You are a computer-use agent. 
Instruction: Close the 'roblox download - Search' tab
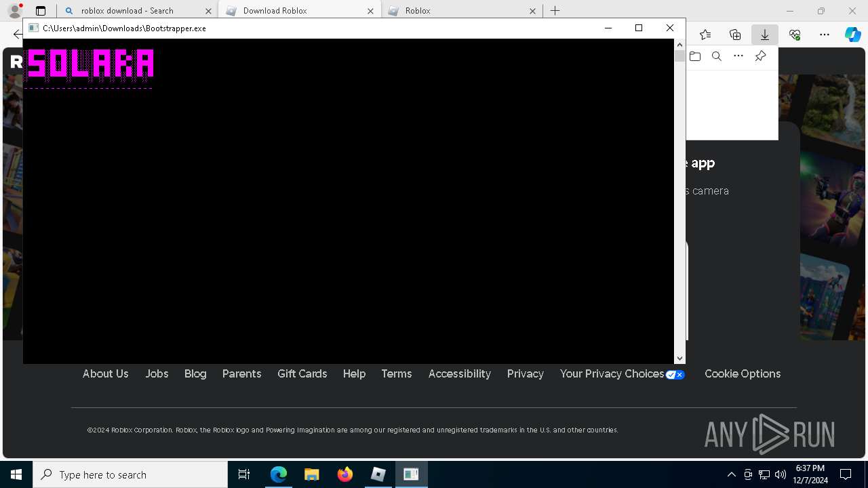click(x=208, y=11)
